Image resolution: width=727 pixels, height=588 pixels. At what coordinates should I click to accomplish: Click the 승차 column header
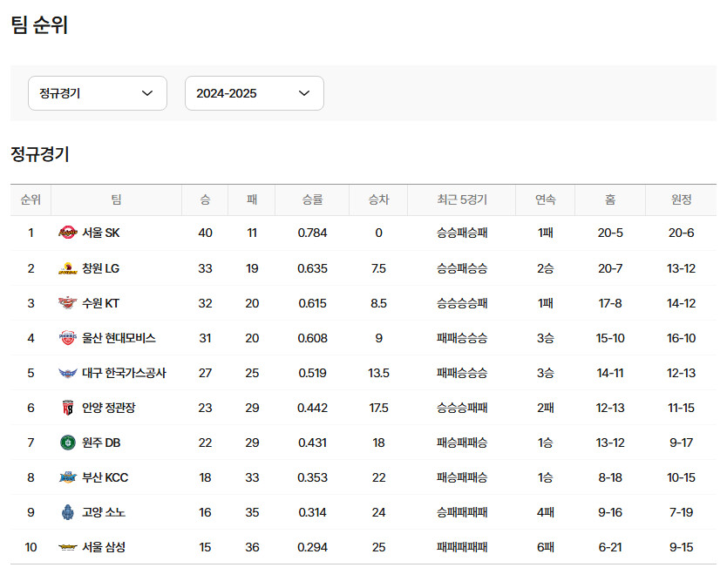pos(378,199)
